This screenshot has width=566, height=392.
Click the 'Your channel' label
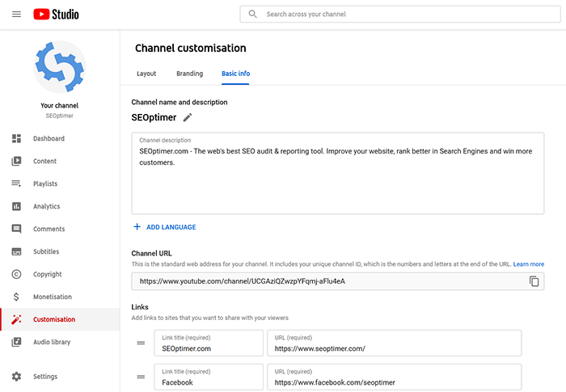tap(60, 105)
